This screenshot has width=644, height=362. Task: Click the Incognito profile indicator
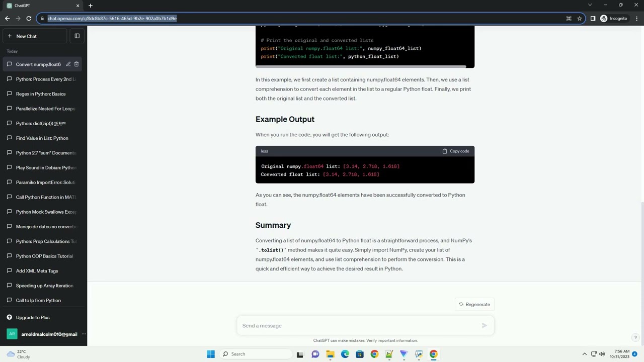[614, 19]
